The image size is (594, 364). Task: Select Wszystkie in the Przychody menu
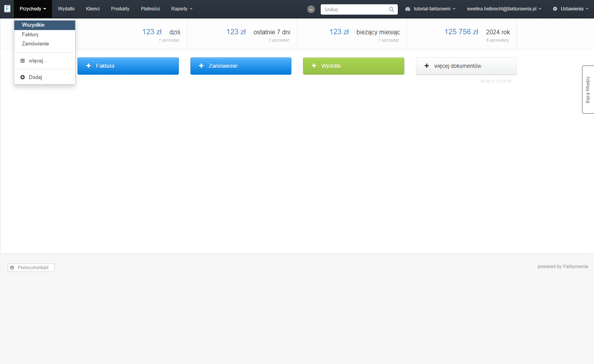tap(45, 25)
